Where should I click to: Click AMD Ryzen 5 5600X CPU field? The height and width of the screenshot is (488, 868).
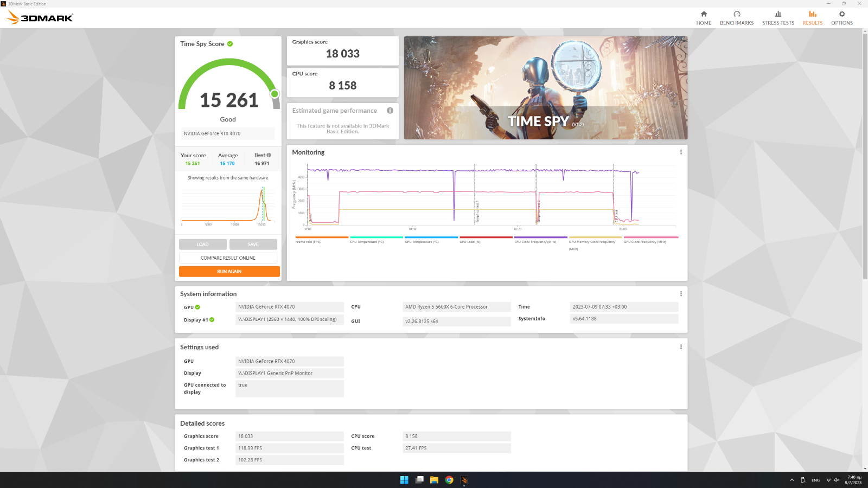(457, 307)
